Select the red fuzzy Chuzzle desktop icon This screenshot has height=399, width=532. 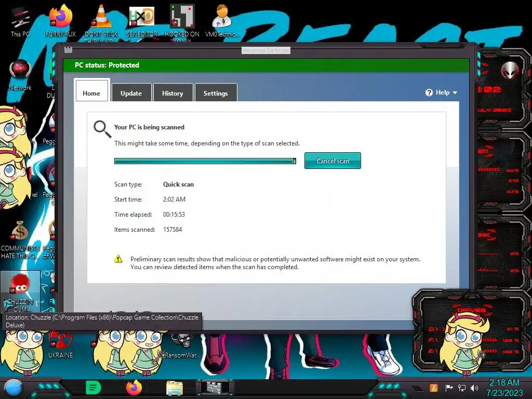pos(20,291)
